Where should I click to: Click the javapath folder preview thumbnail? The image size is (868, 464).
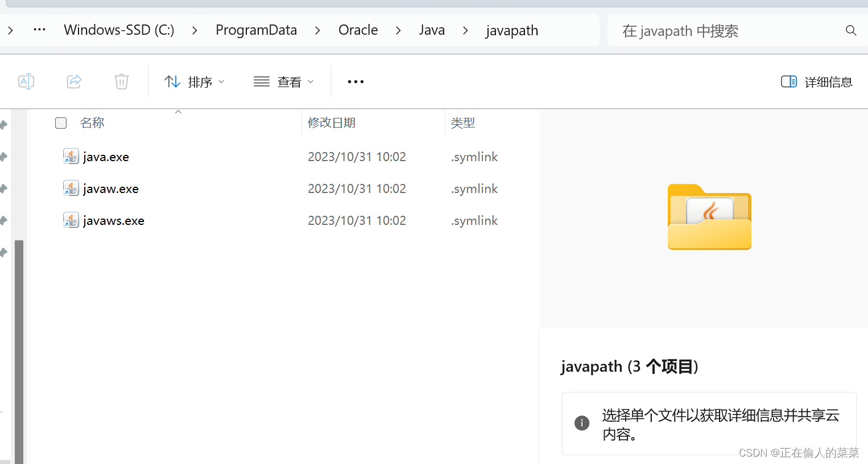pyautogui.click(x=709, y=217)
